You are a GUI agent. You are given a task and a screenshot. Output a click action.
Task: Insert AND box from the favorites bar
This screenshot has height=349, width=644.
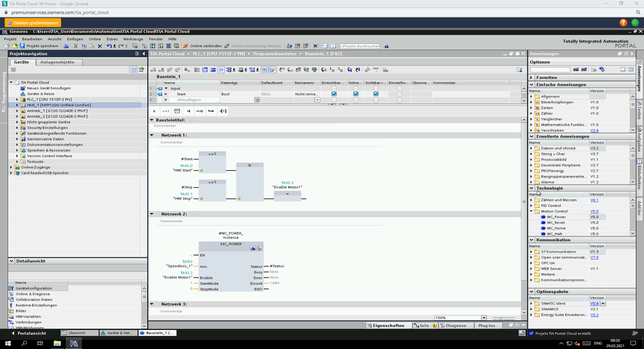click(155, 111)
